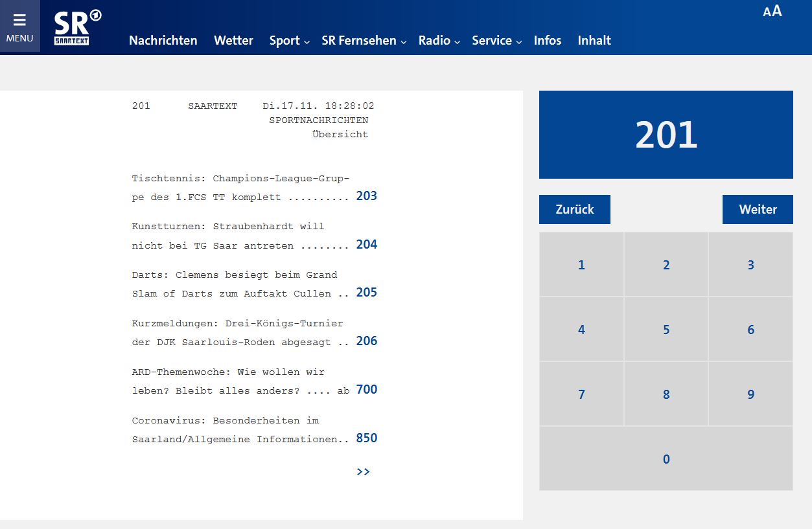Open the hamburger MENU icon
Image resolution: width=812 pixels, height=529 pixels.
pyautogui.click(x=19, y=27)
